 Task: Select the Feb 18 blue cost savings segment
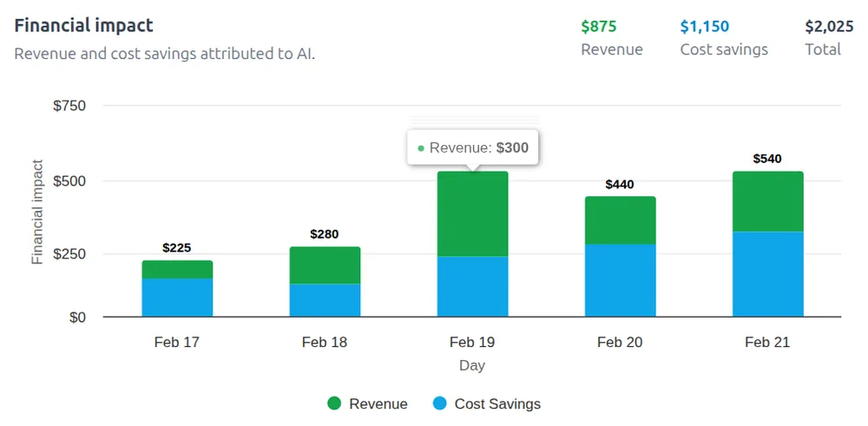325,300
